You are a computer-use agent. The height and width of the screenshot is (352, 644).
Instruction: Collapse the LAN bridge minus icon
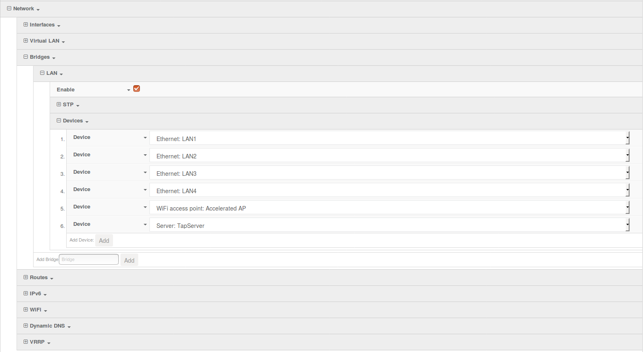click(x=42, y=73)
